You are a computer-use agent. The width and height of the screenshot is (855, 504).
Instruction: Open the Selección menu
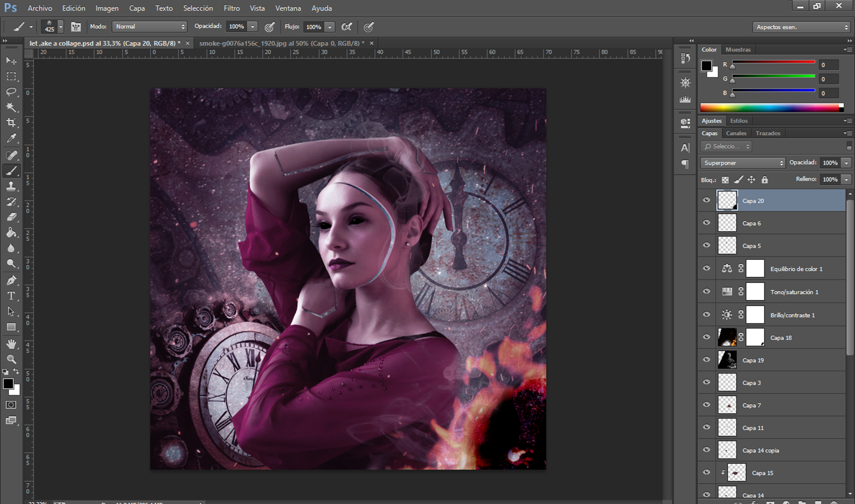198,8
